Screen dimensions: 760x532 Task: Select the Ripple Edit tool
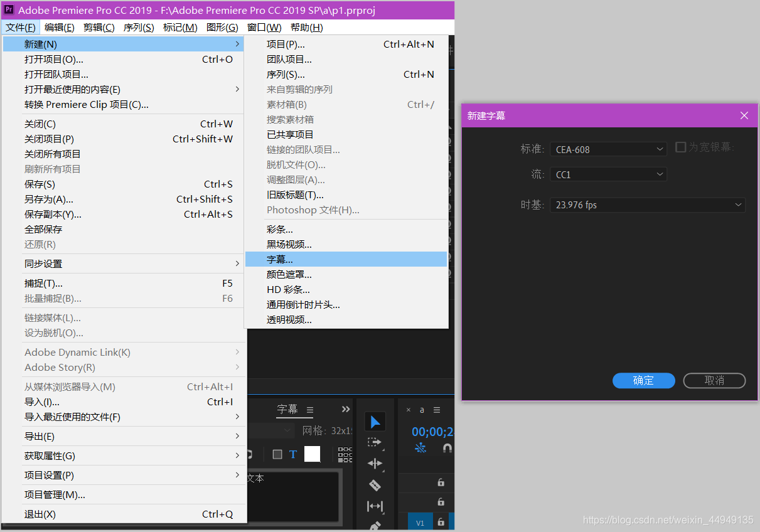(375, 464)
